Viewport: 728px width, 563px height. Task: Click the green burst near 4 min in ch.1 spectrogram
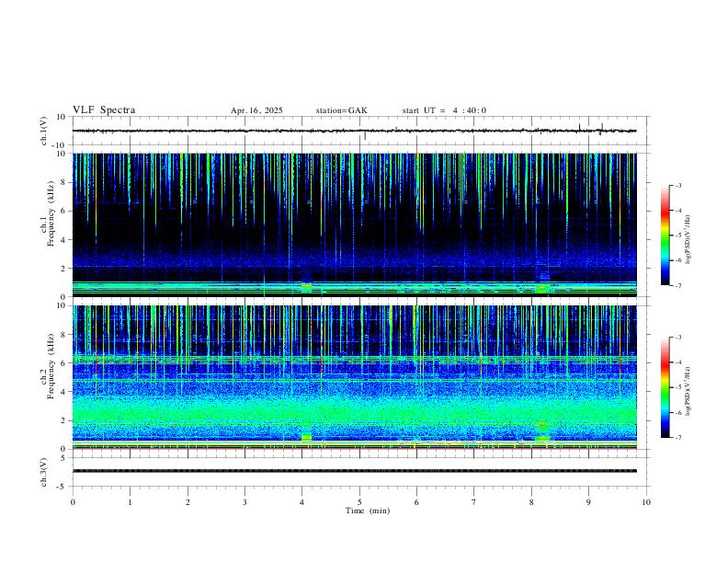coord(306,287)
